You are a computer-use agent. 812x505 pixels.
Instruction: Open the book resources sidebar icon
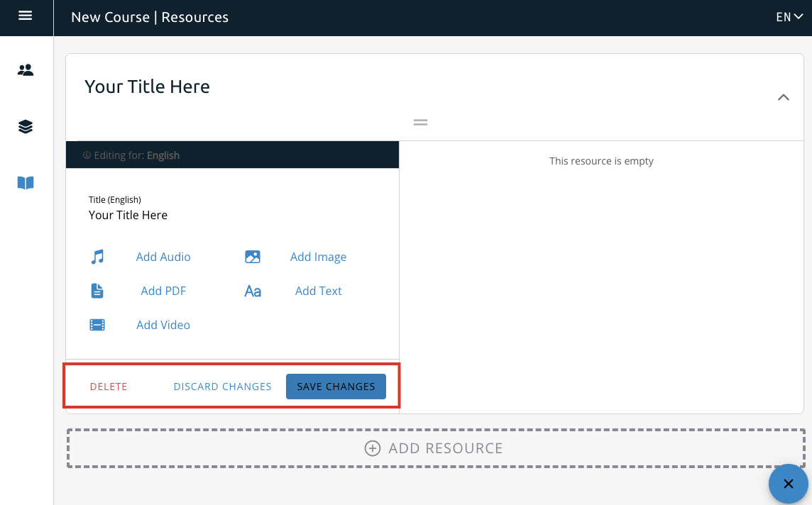pos(26,183)
